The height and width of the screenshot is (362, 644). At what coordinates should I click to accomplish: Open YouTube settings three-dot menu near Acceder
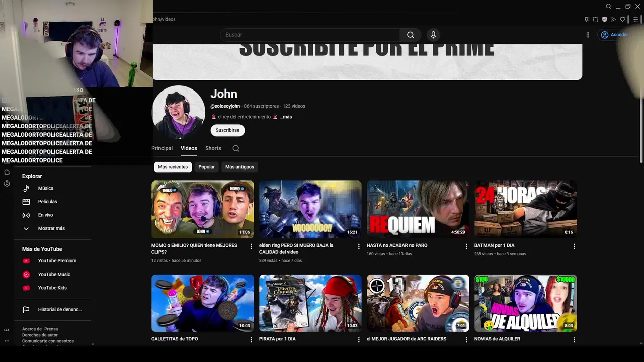(x=588, y=35)
